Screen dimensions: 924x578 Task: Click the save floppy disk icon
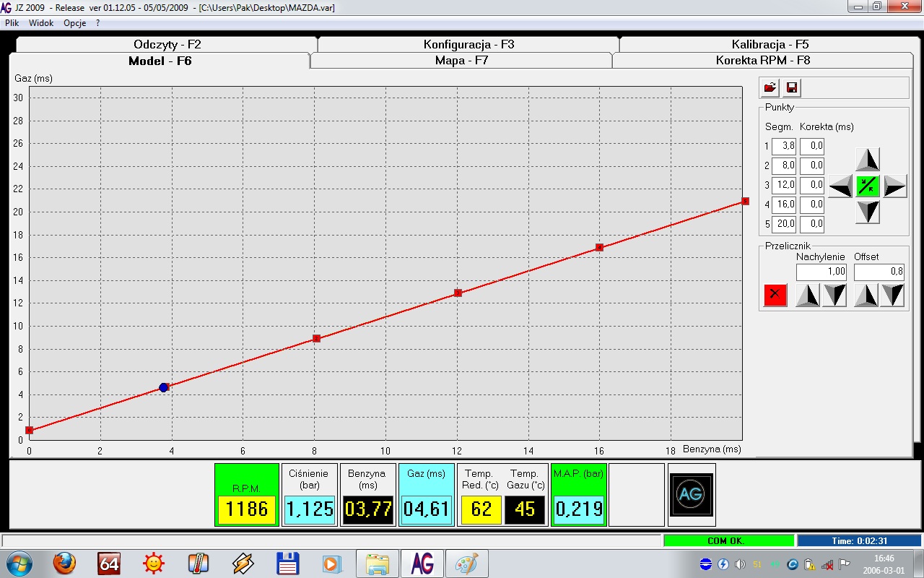point(792,88)
